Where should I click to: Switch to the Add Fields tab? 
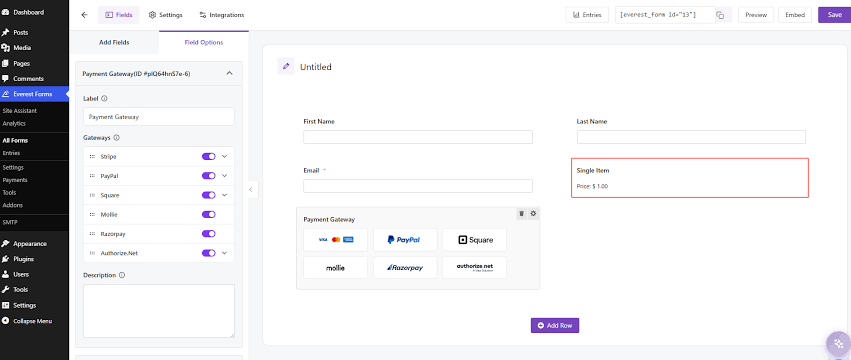pyautogui.click(x=114, y=42)
